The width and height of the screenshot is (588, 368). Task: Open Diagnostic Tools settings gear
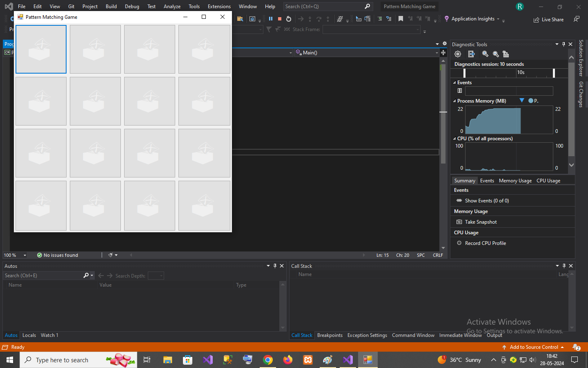coord(458,54)
